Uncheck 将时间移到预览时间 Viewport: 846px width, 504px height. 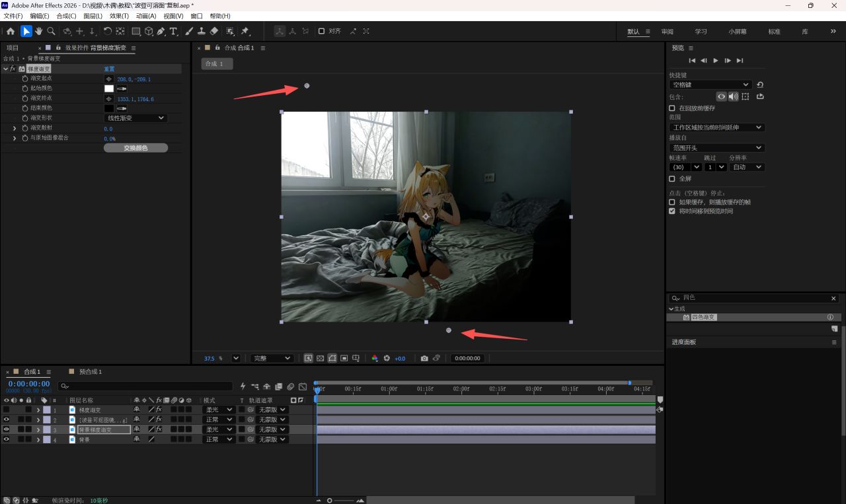click(672, 211)
